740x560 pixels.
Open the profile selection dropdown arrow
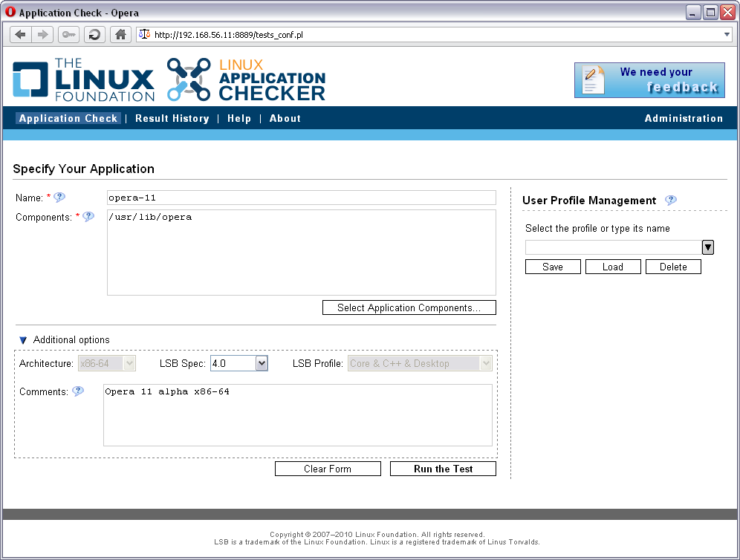click(x=708, y=247)
